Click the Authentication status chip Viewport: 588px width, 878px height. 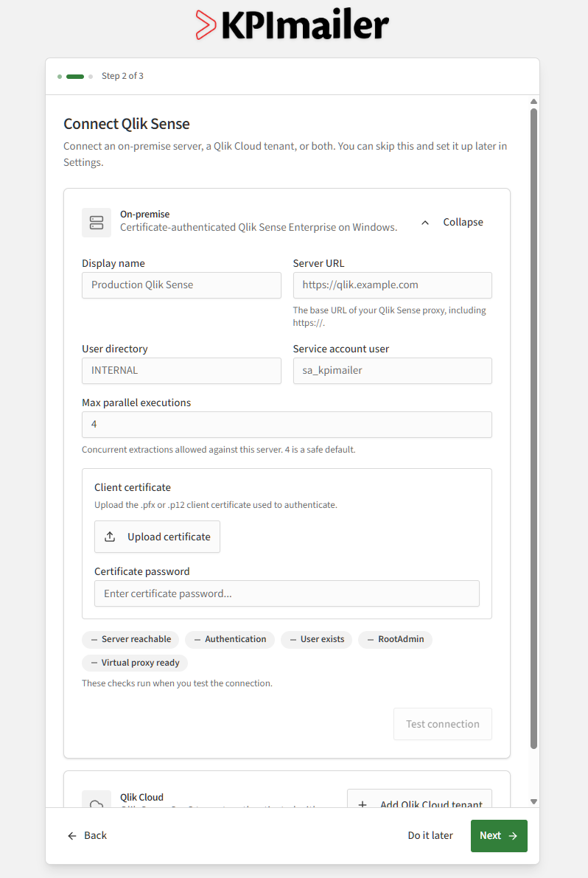[x=230, y=639]
